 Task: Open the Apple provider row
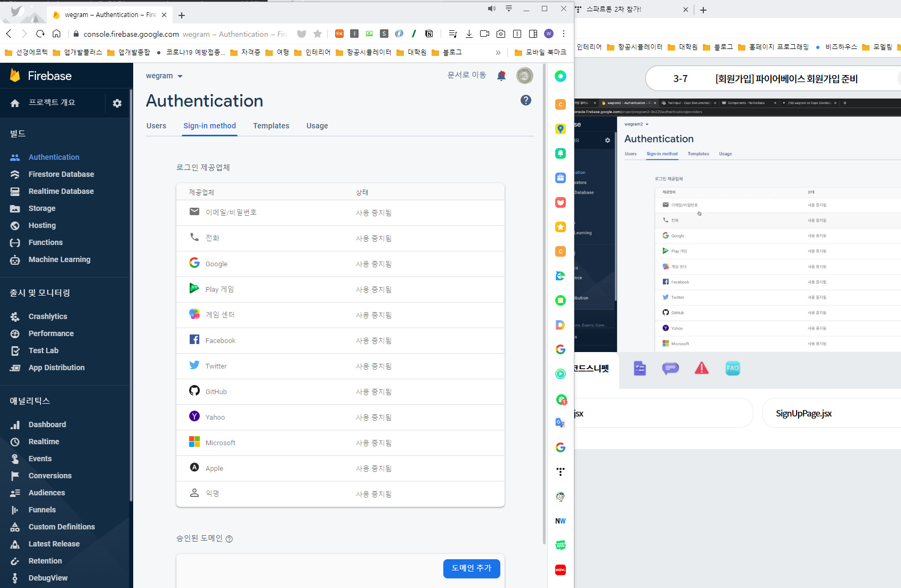click(340, 468)
